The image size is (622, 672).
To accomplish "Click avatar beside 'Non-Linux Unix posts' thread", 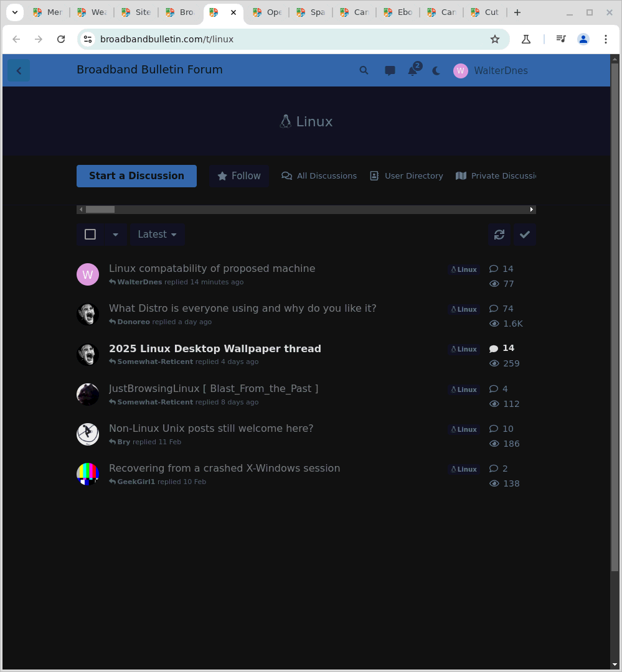I will (x=88, y=434).
